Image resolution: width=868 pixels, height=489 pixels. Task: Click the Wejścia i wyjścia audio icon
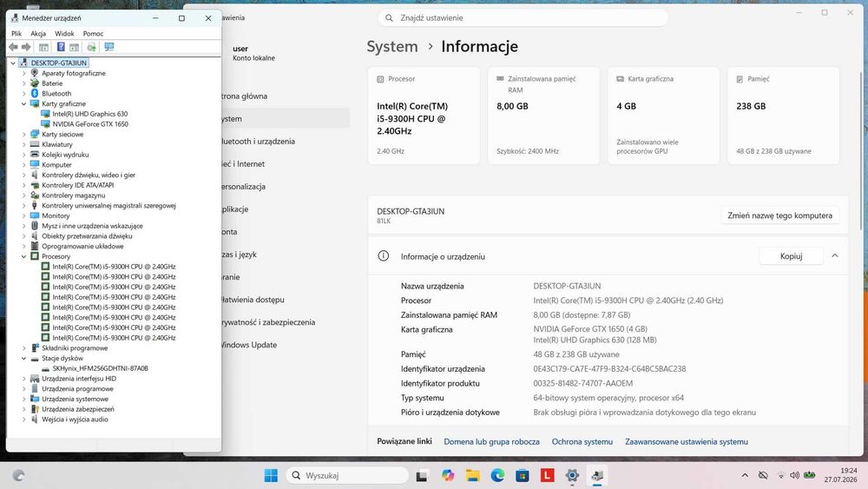pos(35,420)
